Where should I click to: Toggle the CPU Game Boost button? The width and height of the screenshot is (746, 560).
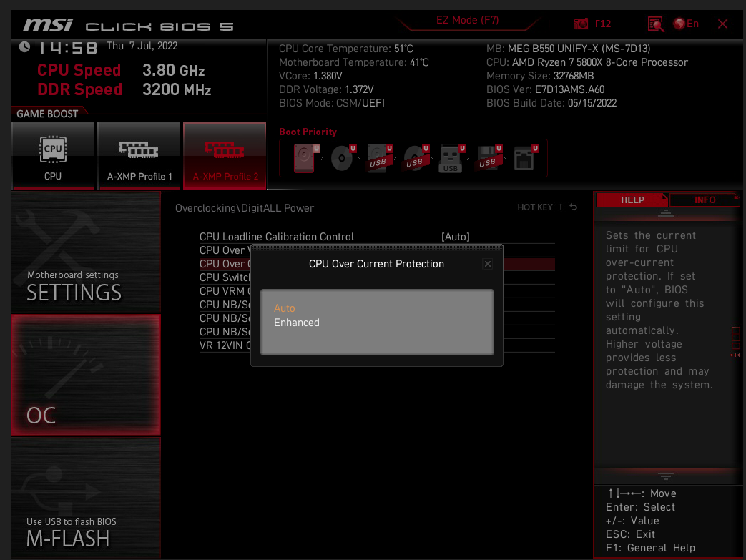pos(53,156)
